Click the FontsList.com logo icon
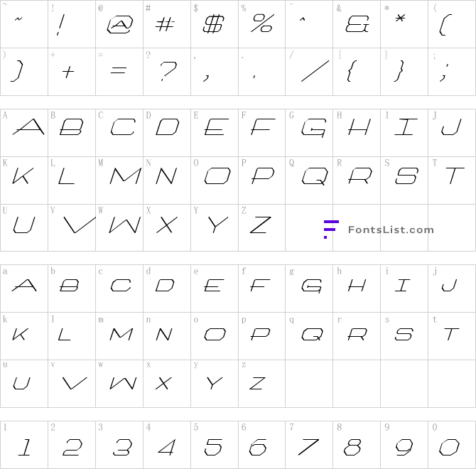This screenshot has width=476, height=469. point(331,230)
